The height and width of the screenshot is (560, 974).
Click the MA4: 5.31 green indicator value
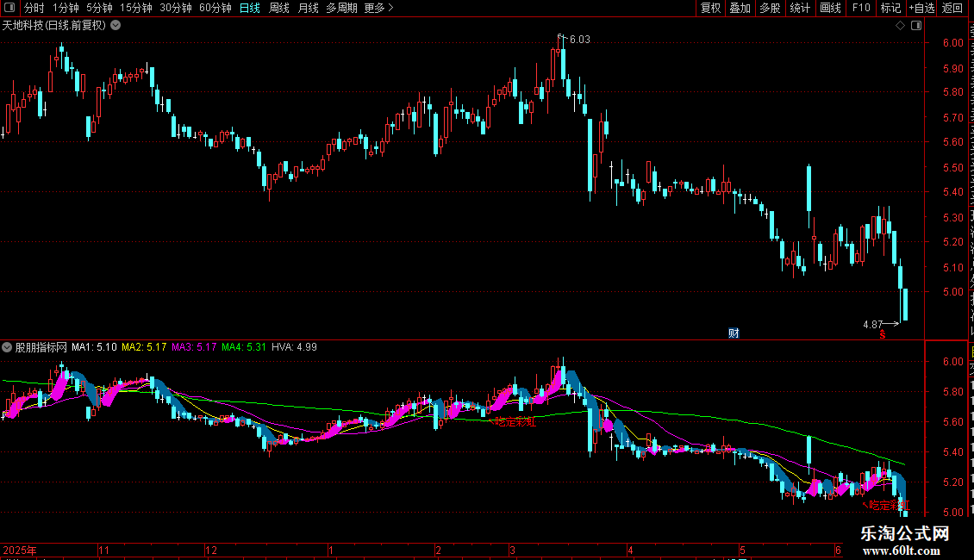[x=243, y=347]
